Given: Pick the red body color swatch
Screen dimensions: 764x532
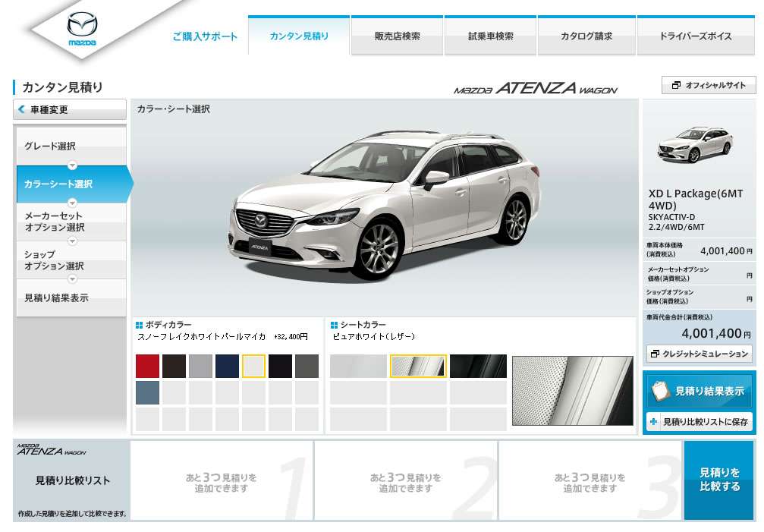Looking at the screenshot, I should click(148, 366).
